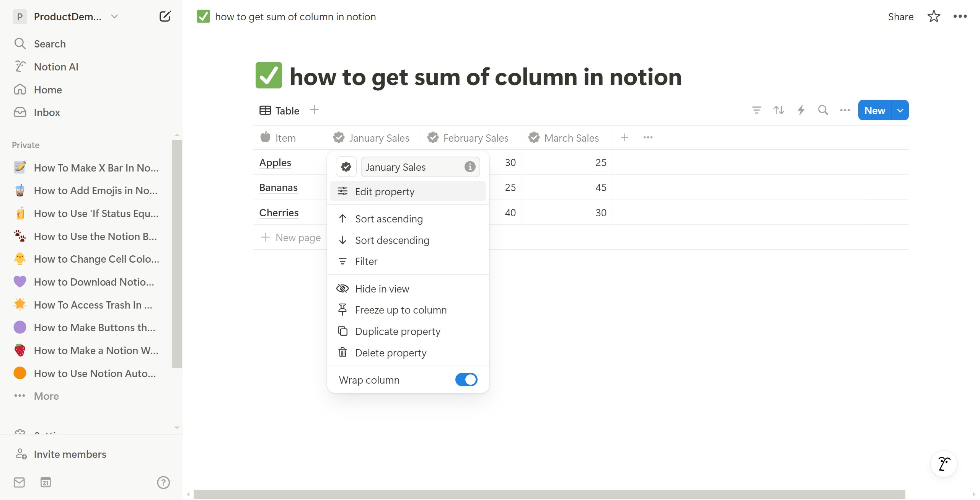
Task: Toggle the Wrap column switch
Action: 466,380
